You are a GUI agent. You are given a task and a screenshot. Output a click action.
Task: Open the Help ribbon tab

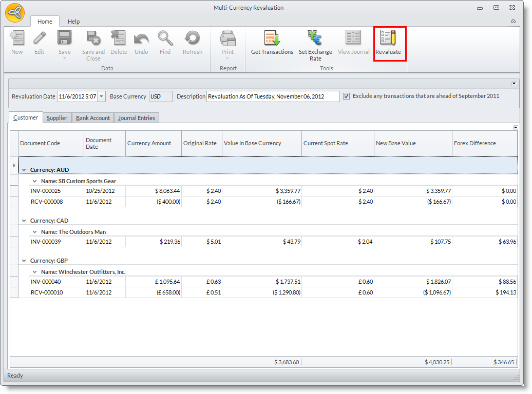(x=73, y=22)
